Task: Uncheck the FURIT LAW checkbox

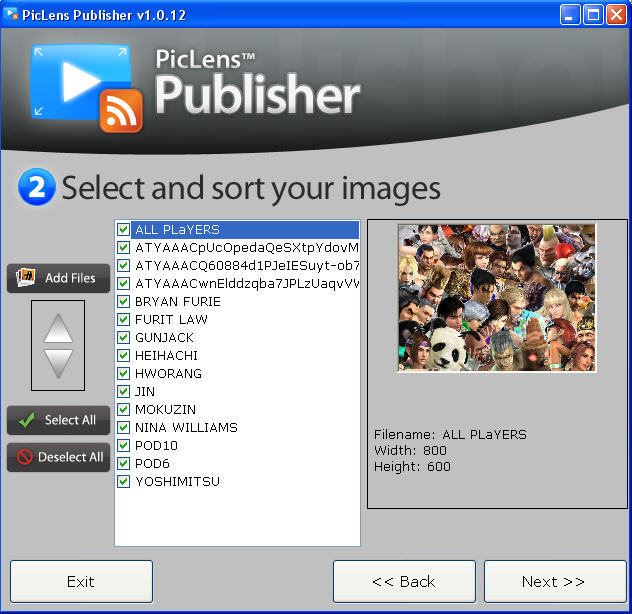Action: tap(123, 319)
